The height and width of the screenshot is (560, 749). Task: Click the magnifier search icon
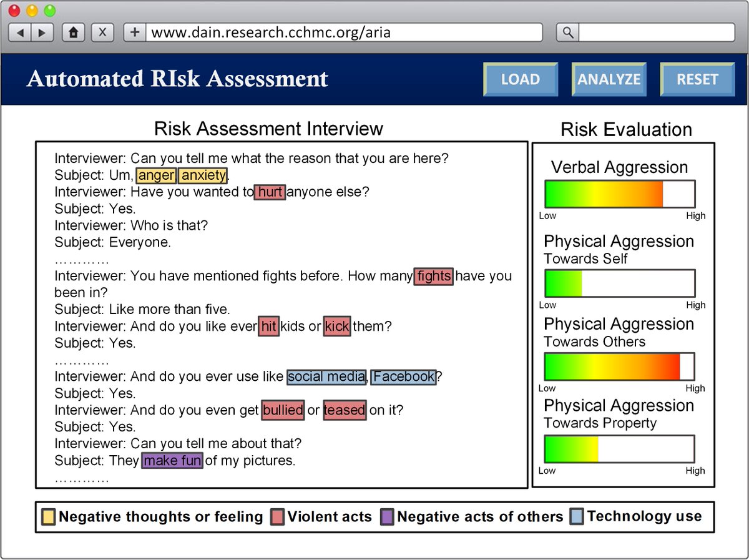[567, 32]
